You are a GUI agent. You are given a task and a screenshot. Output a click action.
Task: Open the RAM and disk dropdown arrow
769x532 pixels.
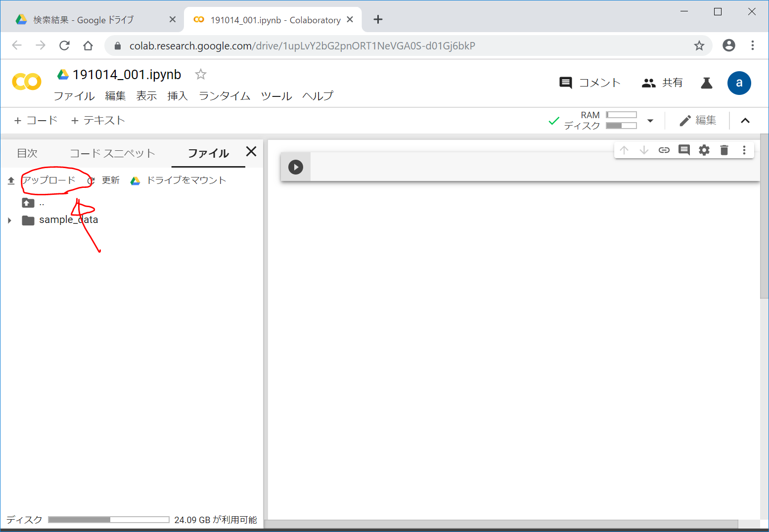(650, 121)
